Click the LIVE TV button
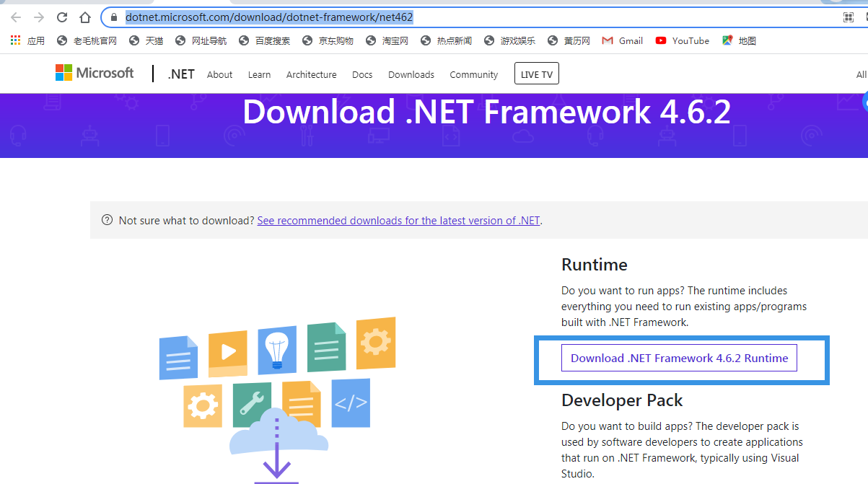 coord(537,74)
